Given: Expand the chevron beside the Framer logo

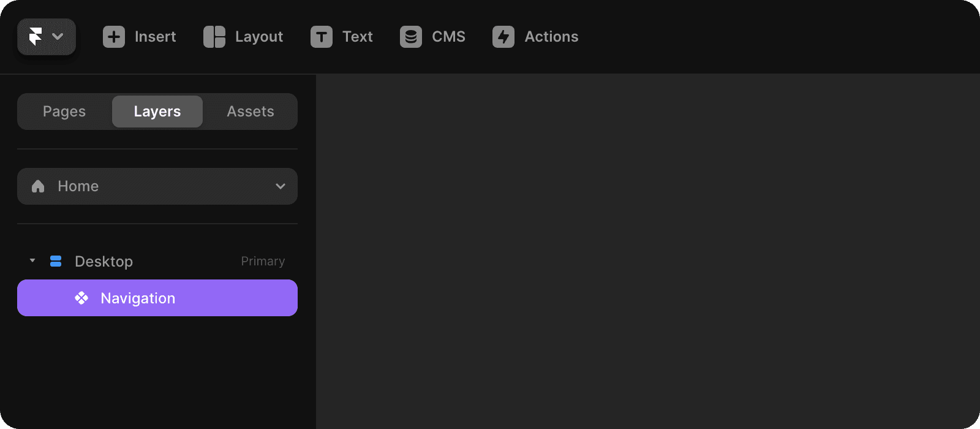Looking at the screenshot, I should tap(58, 37).
